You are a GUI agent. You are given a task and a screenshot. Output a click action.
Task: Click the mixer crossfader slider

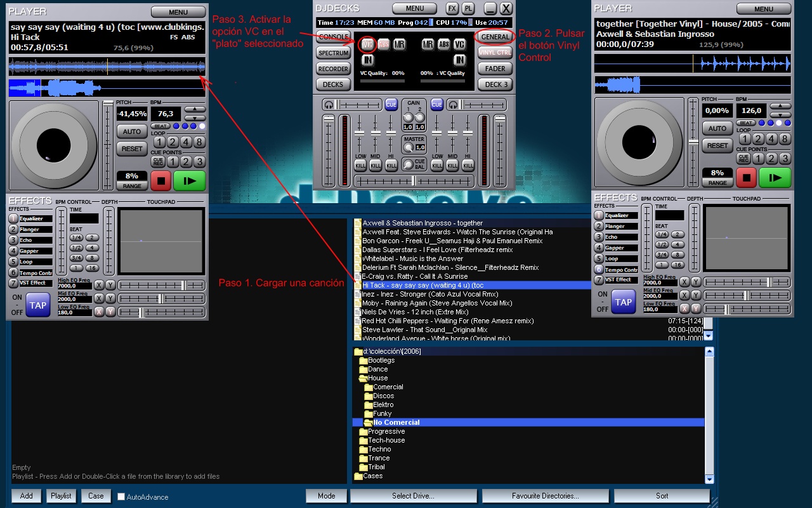point(414,182)
